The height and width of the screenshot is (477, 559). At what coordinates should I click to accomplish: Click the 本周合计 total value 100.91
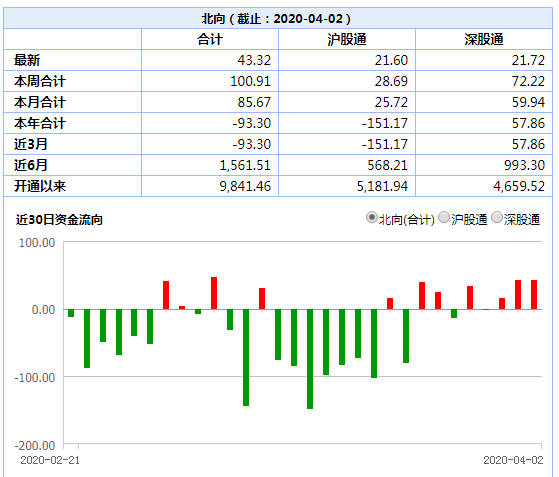coord(250,81)
